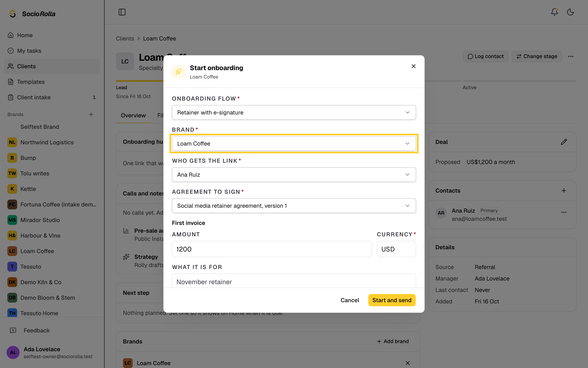Select Northwind Logistics brand
588x368 pixels.
pos(52,142)
